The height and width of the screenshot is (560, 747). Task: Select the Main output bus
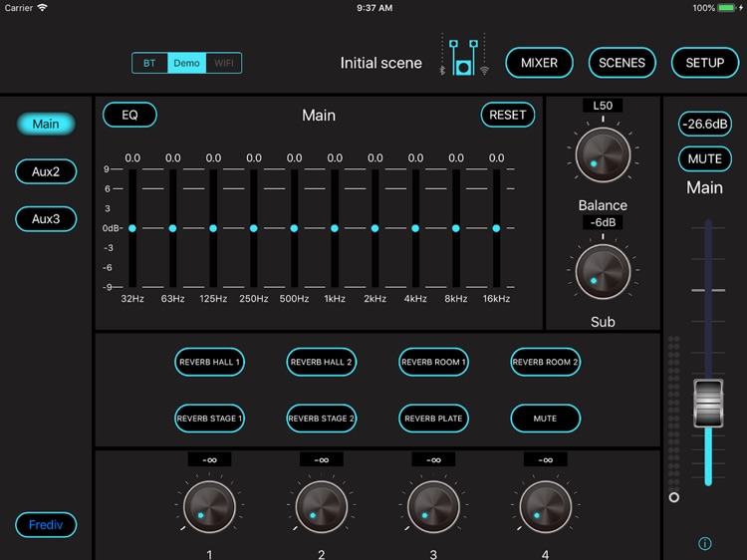[x=46, y=124]
